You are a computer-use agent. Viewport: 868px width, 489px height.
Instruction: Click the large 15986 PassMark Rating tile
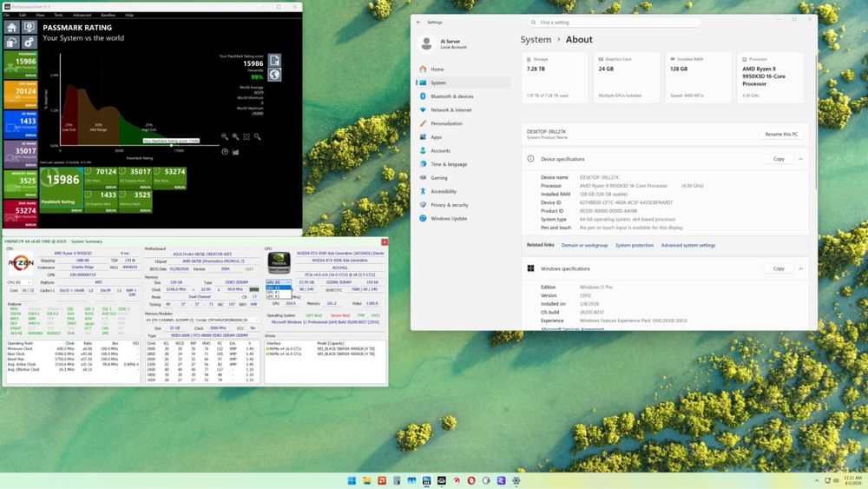[62, 190]
